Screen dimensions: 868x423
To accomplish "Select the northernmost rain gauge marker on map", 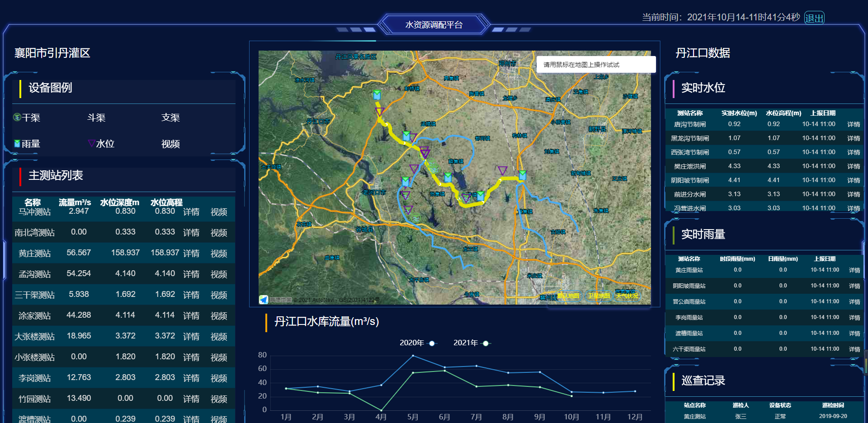I will [377, 95].
